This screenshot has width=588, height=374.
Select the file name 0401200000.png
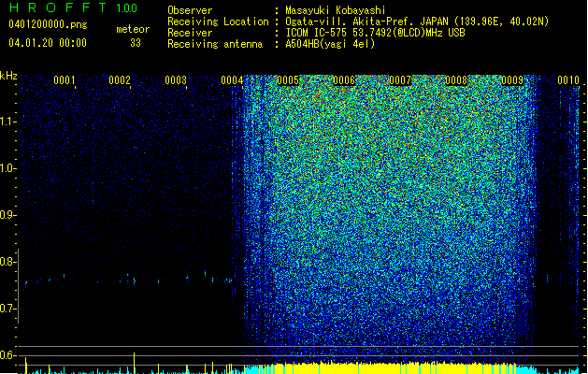point(48,24)
